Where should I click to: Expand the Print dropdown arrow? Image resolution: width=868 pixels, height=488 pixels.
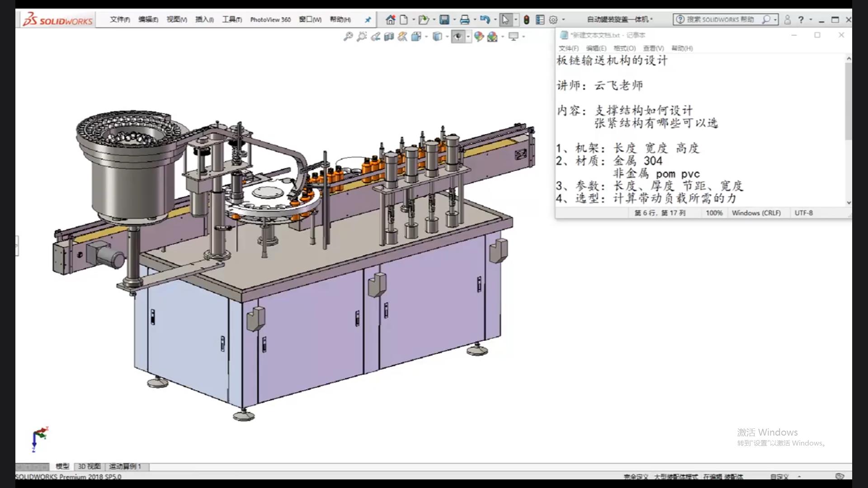click(475, 19)
